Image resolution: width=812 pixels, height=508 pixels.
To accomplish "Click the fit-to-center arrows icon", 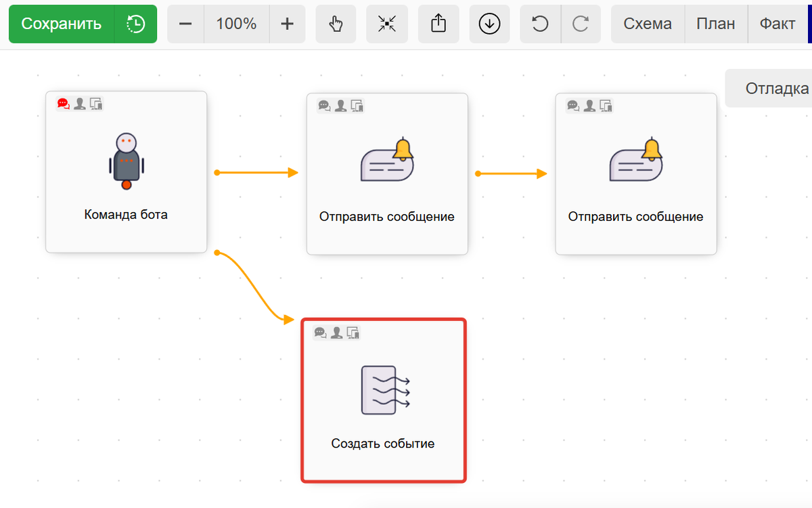I will pyautogui.click(x=387, y=24).
